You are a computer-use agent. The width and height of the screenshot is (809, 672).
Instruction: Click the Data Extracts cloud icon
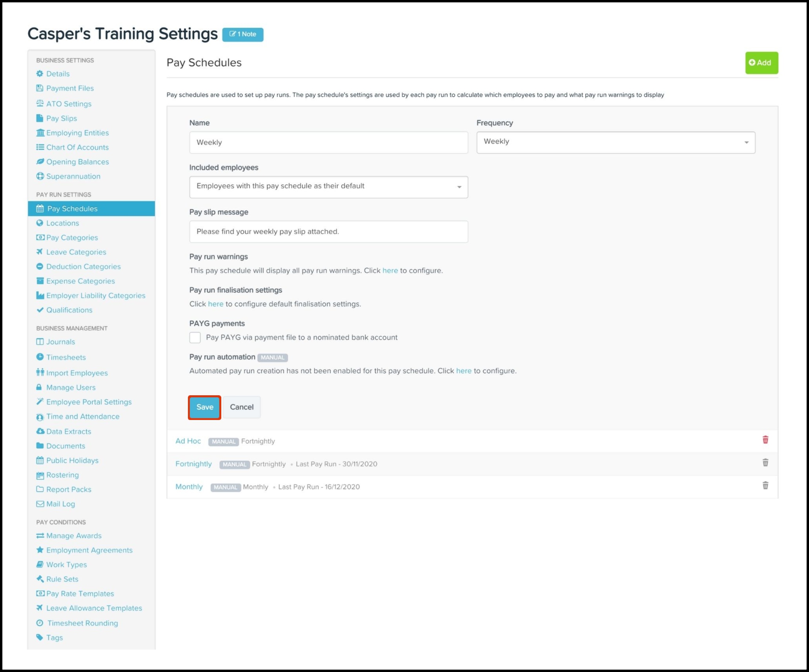click(x=40, y=431)
